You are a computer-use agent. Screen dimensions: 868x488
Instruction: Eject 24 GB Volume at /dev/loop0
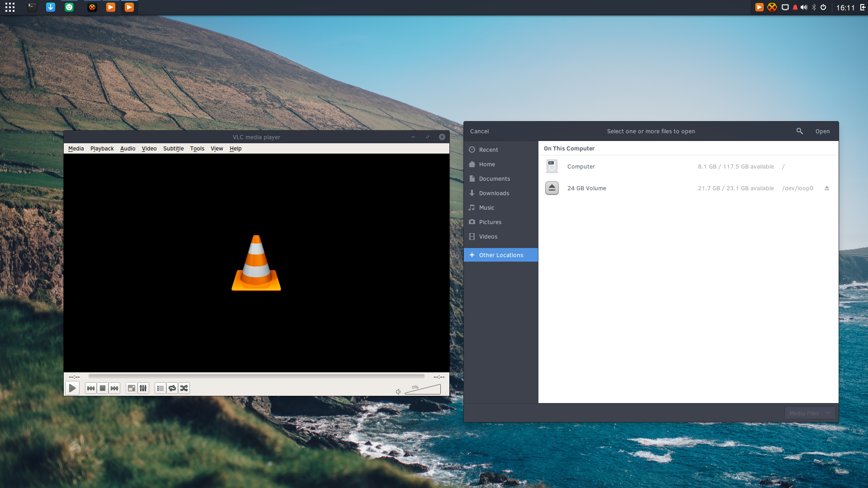tap(827, 188)
